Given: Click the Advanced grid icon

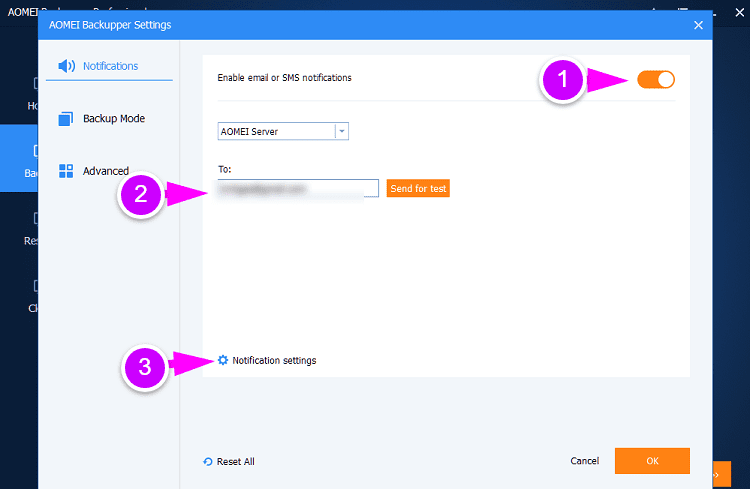Looking at the screenshot, I should 66,171.
